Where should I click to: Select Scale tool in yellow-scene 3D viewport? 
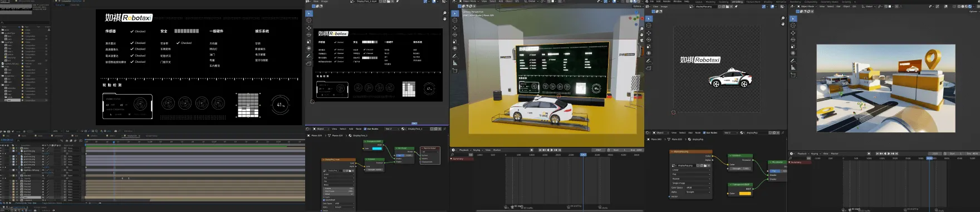tap(455, 42)
